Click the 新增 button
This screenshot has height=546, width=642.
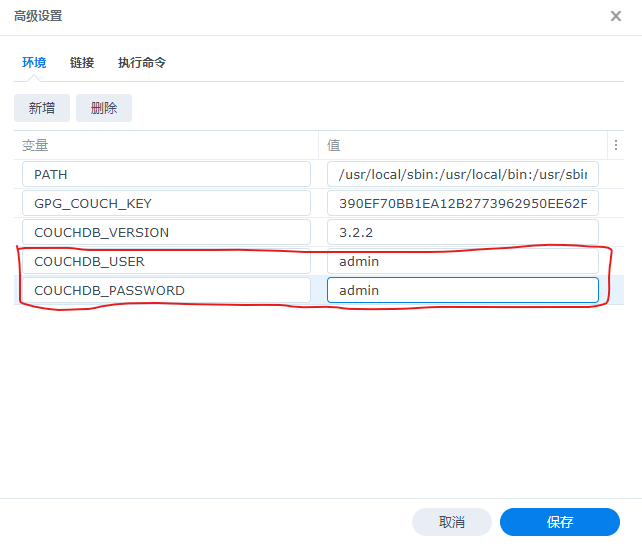tap(42, 108)
